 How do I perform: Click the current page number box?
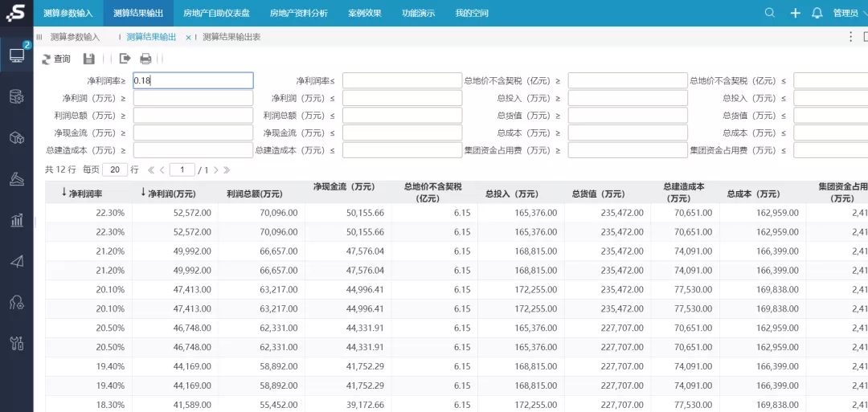182,169
